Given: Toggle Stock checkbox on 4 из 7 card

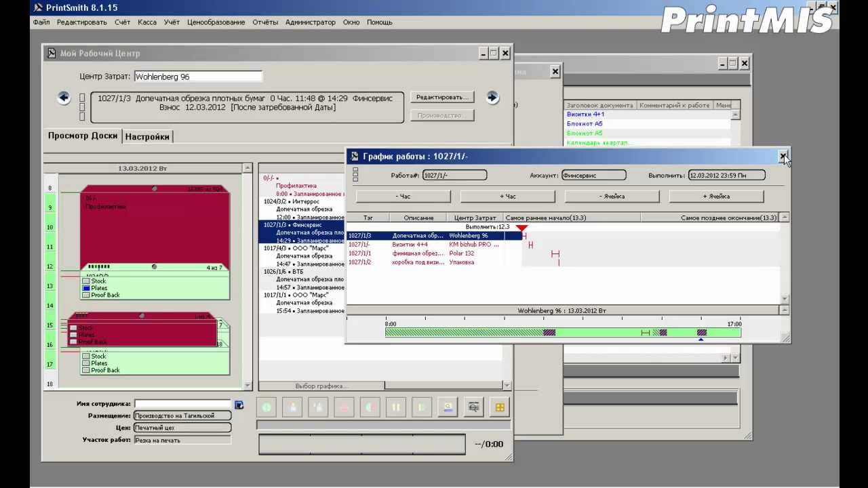Looking at the screenshot, I should pos(85,281).
